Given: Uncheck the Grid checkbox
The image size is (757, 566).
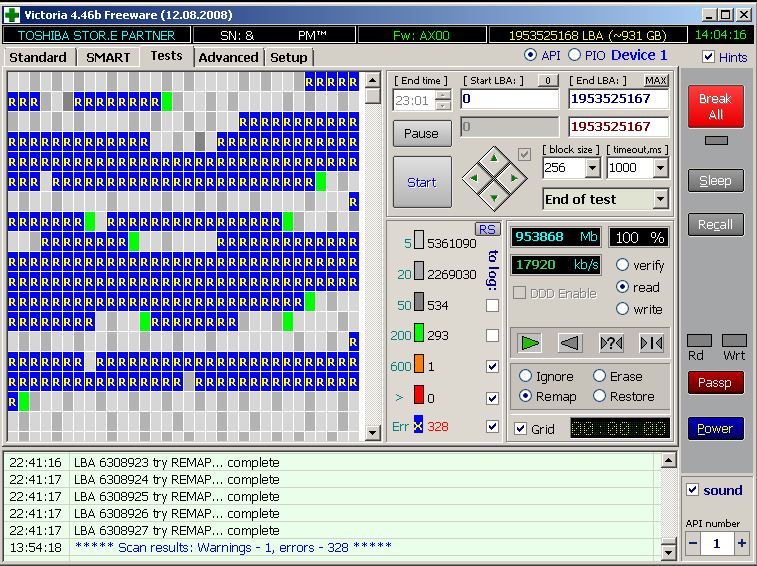Looking at the screenshot, I should pyautogui.click(x=520, y=428).
